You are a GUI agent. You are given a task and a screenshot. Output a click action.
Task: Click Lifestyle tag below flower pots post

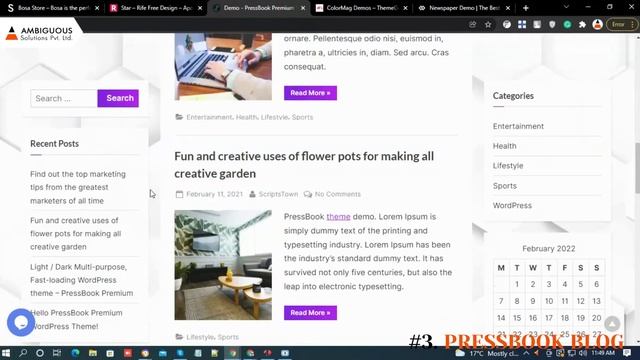click(200, 337)
